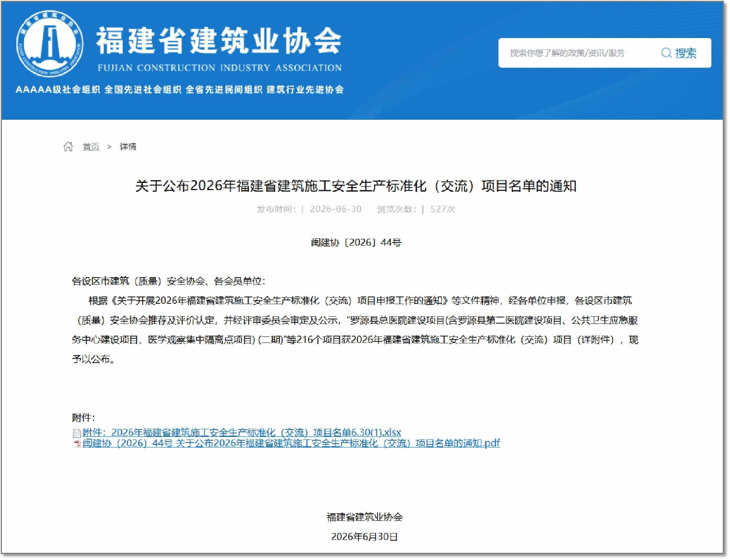Click the article title 关于公布2026年福建省建筑施工安全生产标准化
Viewport: 730px width, 560px height.
tap(356, 186)
